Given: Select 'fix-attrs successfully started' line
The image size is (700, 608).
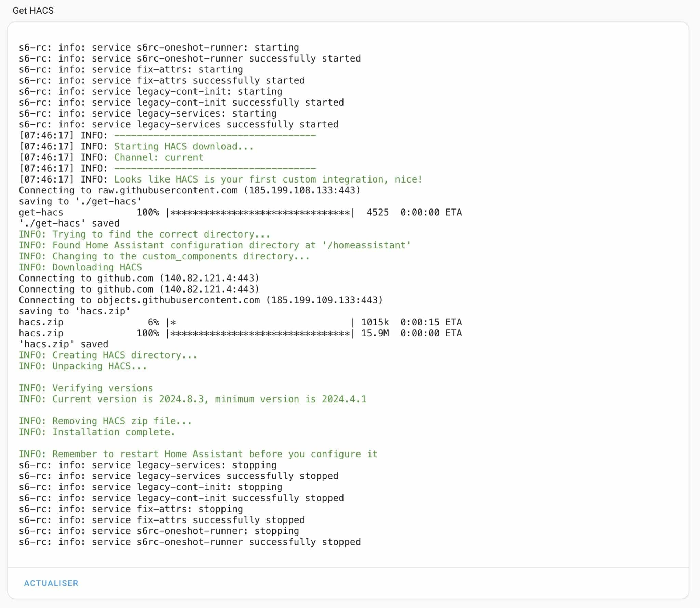Looking at the screenshot, I should pyautogui.click(x=162, y=80).
